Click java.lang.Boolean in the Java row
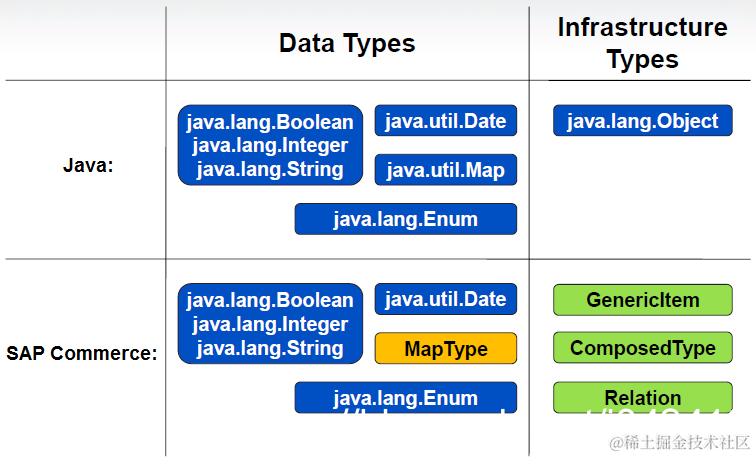Viewport: 756px width, 457px height. 270,122
